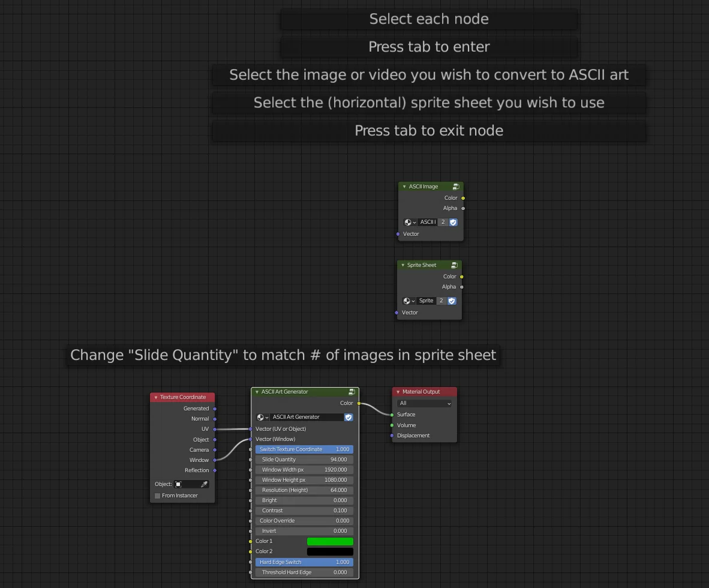Click the image browser icon on Sprite Sheet node

409,301
